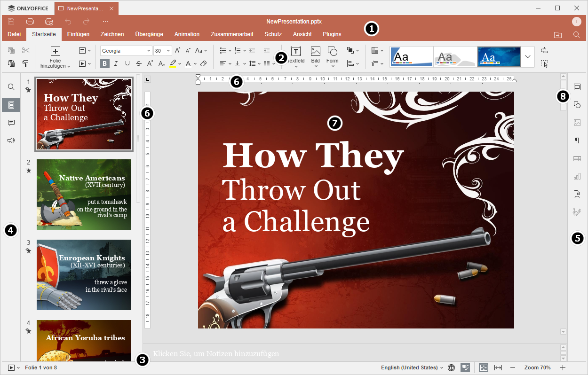Toggle spell checking in status bar

pos(465,367)
